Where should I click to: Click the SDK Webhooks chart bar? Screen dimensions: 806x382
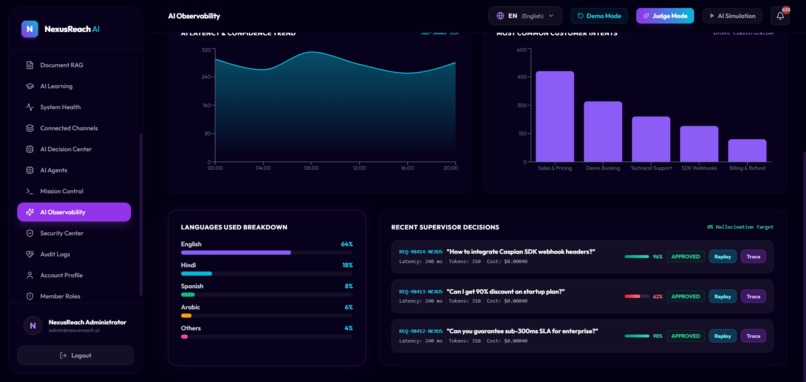pos(699,144)
